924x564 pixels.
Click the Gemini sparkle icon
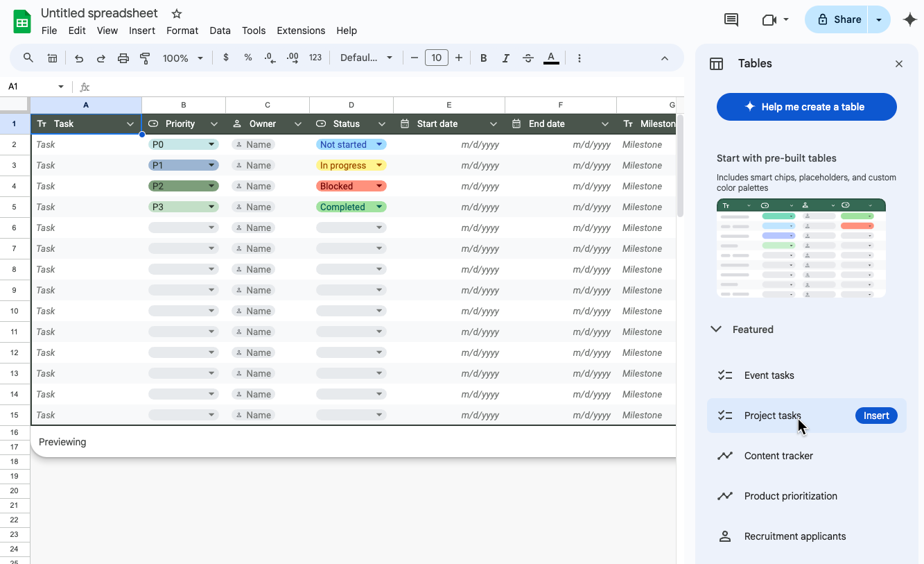click(910, 20)
